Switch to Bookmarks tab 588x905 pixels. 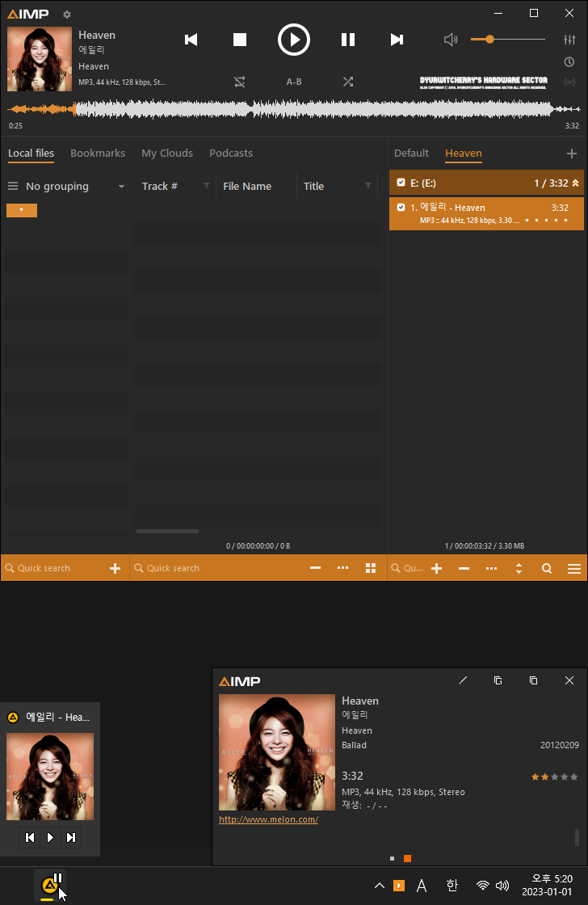[x=98, y=153]
